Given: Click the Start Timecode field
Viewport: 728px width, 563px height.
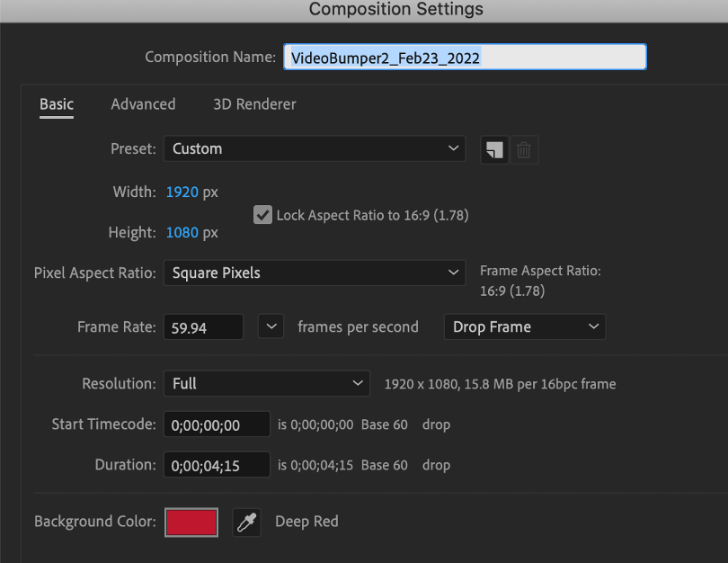Looking at the screenshot, I should tap(216, 424).
